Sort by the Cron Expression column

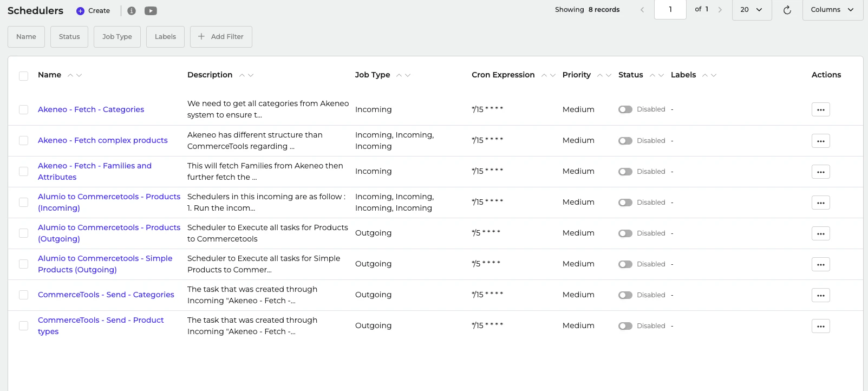point(503,75)
